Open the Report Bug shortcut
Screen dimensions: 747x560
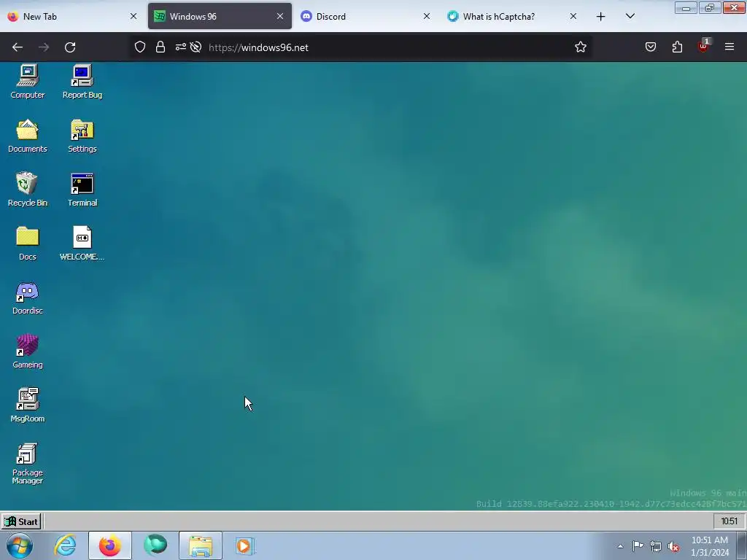(x=82, y=81)
